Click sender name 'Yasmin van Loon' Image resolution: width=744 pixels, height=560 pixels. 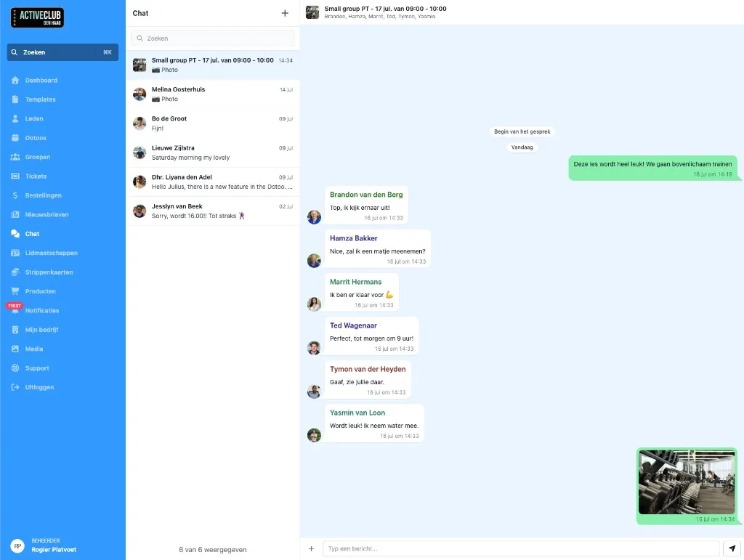(357, 413)
